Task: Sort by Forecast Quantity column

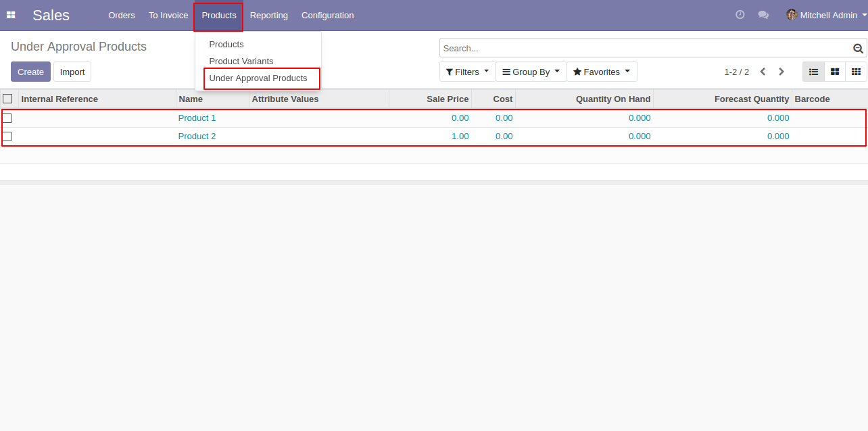Action: (723, 99)
